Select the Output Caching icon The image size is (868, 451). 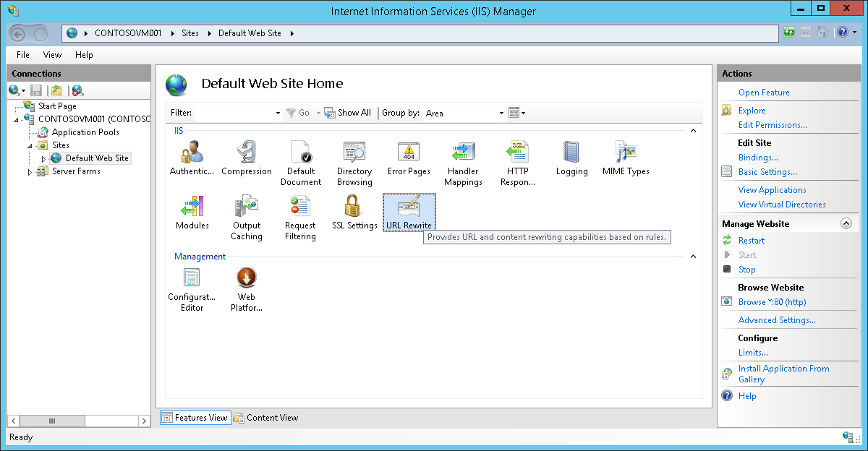click(x=247, y=218)
